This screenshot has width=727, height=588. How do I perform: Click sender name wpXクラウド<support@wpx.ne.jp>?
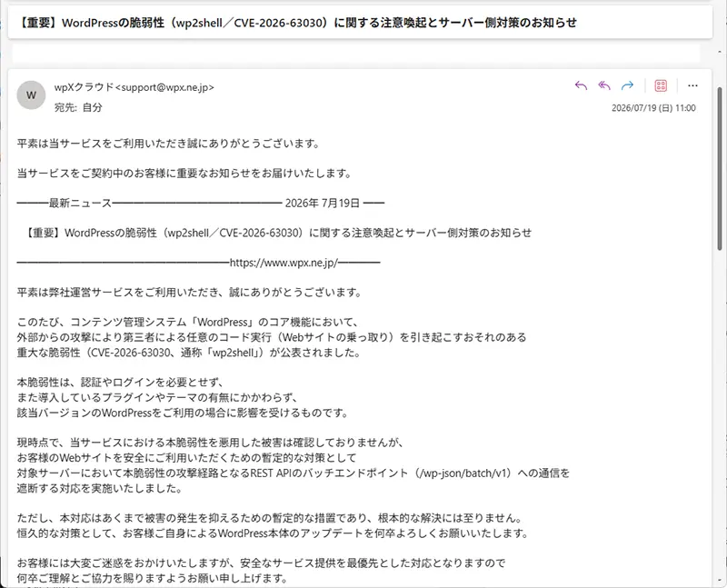134,87
